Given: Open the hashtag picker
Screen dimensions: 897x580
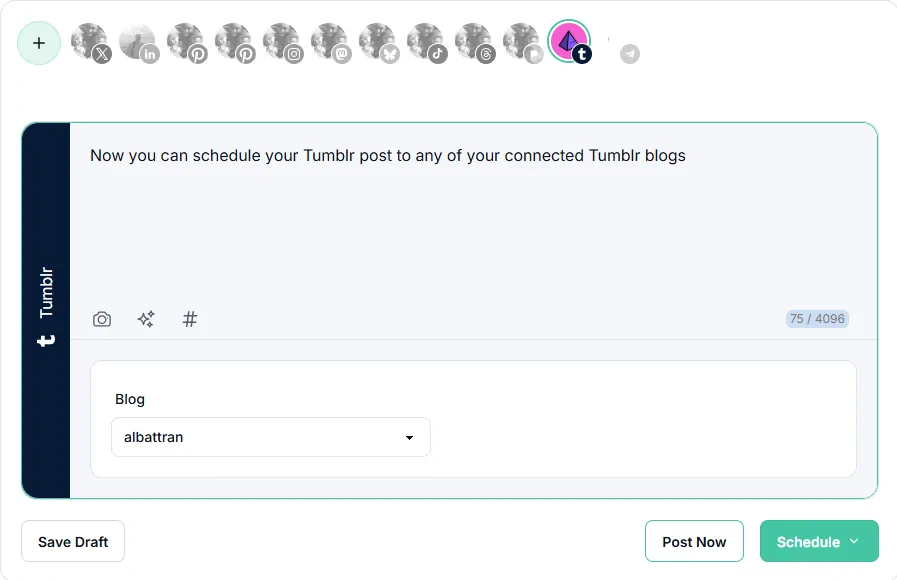Looking at the screenshot, I should [189, 319].
